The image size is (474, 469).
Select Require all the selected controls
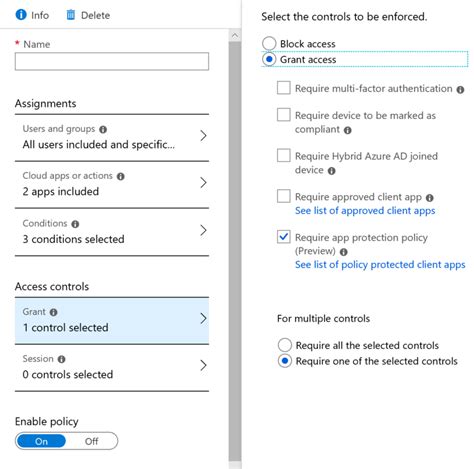(285, 345)
